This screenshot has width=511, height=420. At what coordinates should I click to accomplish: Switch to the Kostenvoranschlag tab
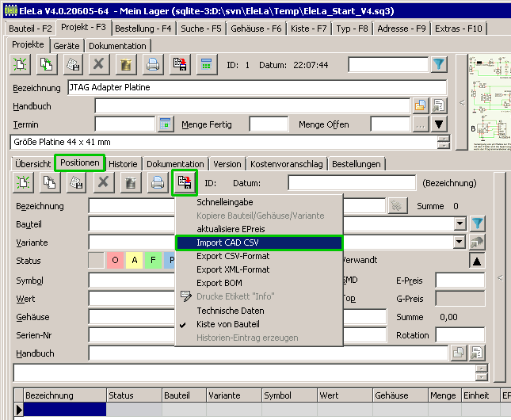pos(286,164)
